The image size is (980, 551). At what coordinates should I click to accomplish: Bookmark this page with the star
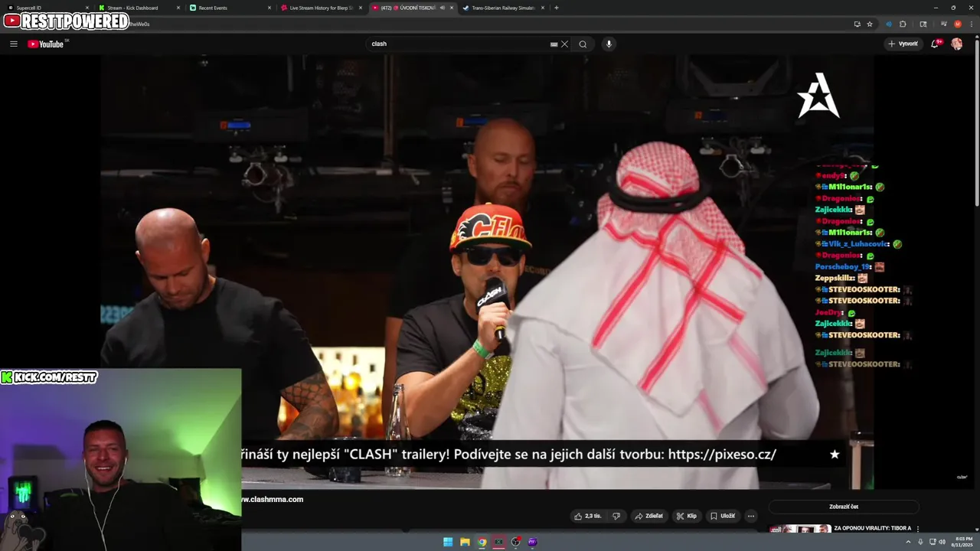(x=870, y=24)
